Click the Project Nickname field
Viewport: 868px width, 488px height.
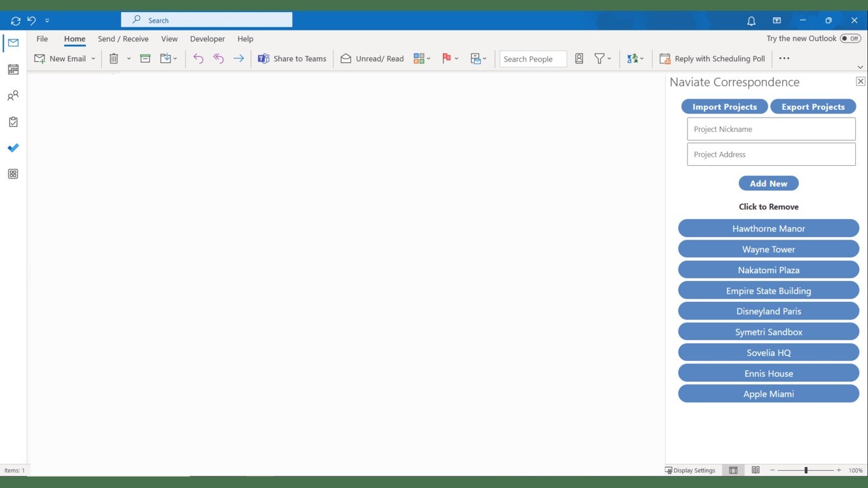pos(771,129)
